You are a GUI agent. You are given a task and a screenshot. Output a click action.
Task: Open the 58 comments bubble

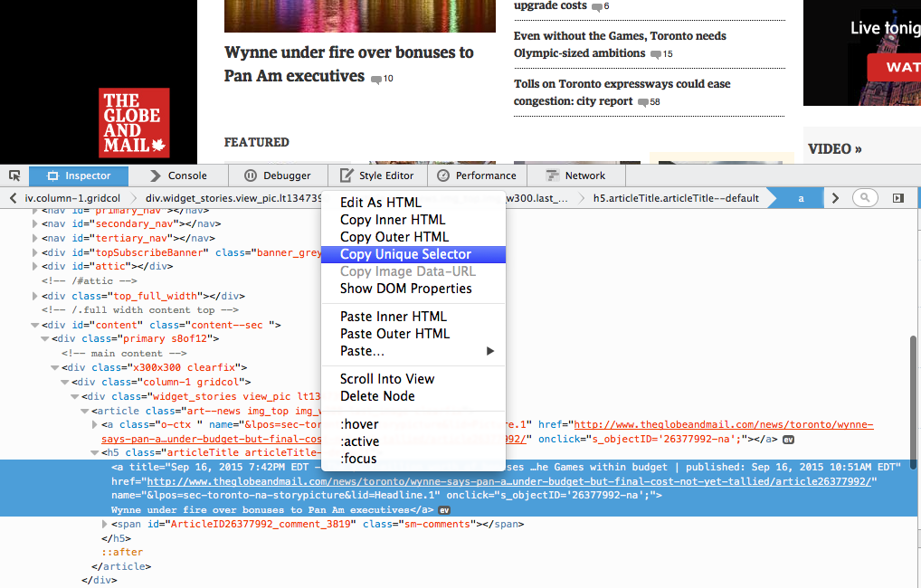tap(649, 102)
